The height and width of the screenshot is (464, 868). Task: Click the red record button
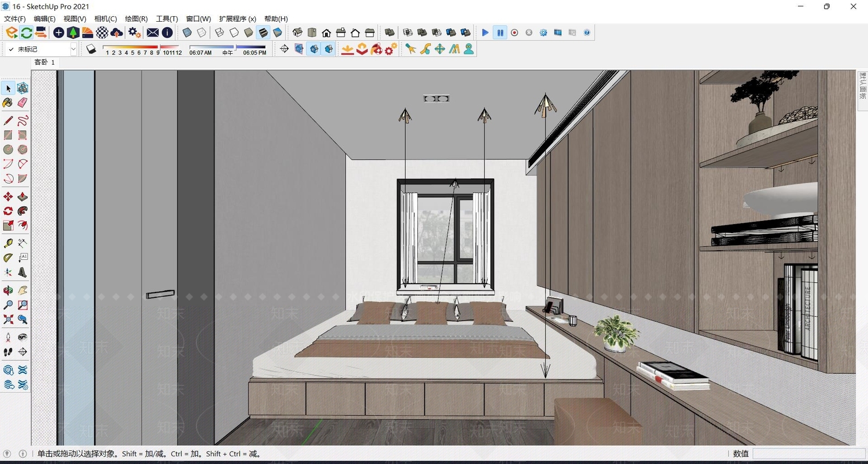pos(514,33)
